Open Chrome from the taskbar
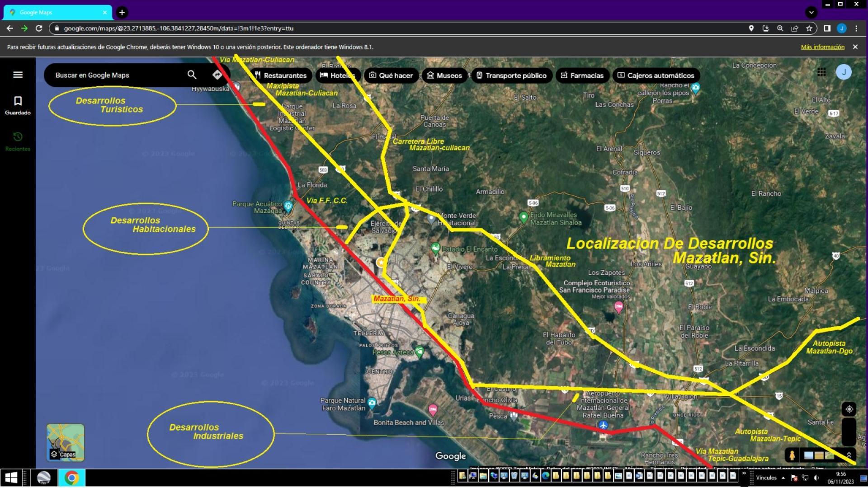This screenshot has height=488, width=868. (72, 478)
